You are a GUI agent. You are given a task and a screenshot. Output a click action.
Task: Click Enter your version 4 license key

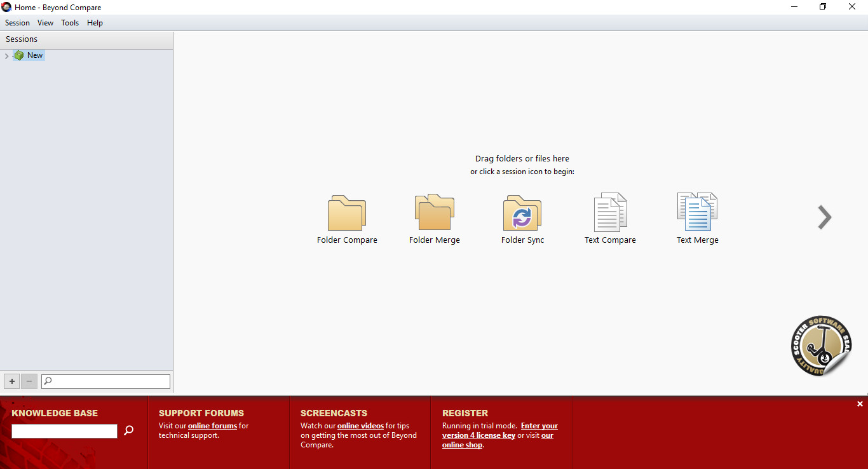tap(500, 431)
